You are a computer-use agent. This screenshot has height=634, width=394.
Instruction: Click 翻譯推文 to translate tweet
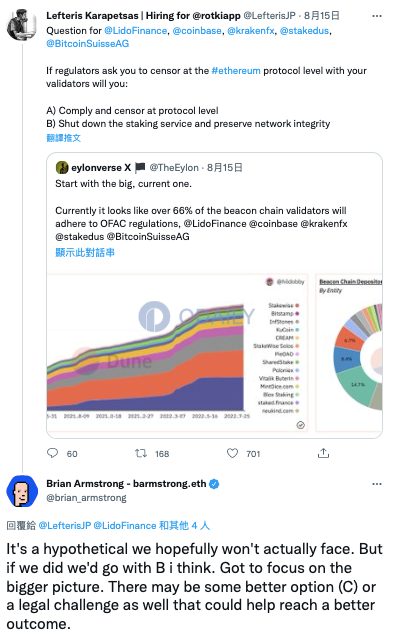[64, 138]
